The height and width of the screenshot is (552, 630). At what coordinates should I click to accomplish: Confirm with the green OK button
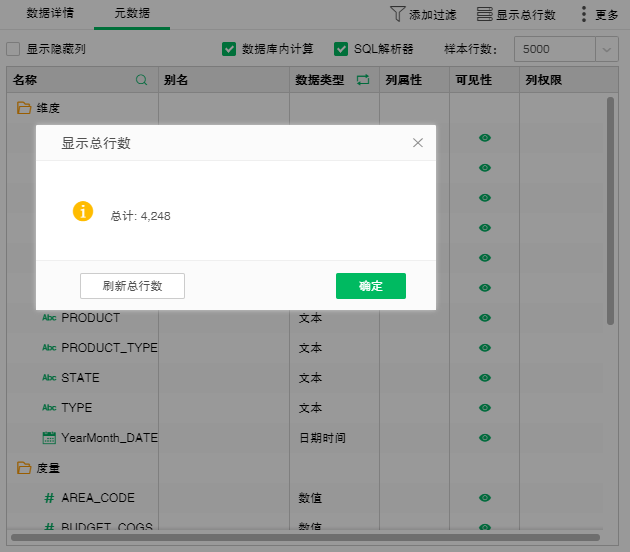[370, 286]
